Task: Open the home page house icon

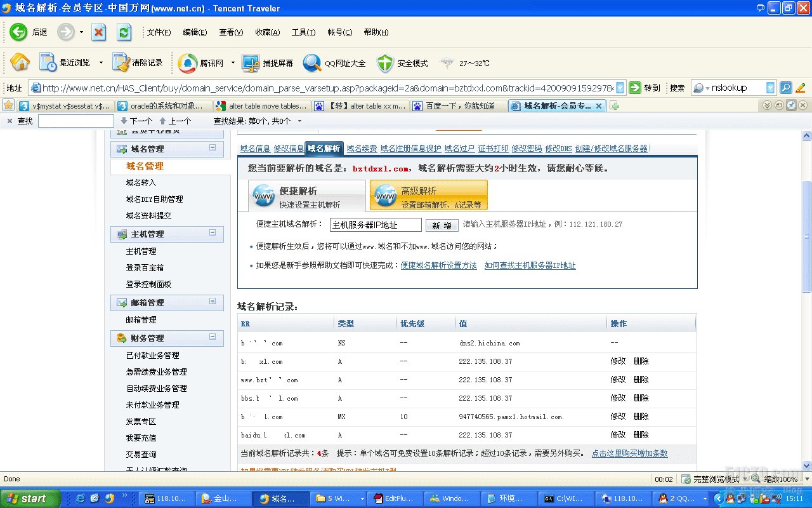Action: pos(20,62)
